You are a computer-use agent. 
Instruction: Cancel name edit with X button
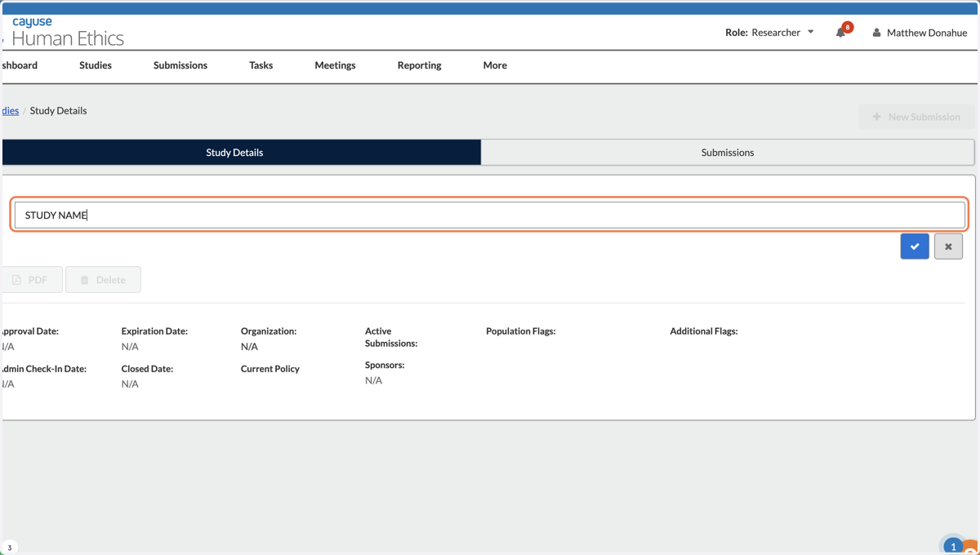point(948,246)
